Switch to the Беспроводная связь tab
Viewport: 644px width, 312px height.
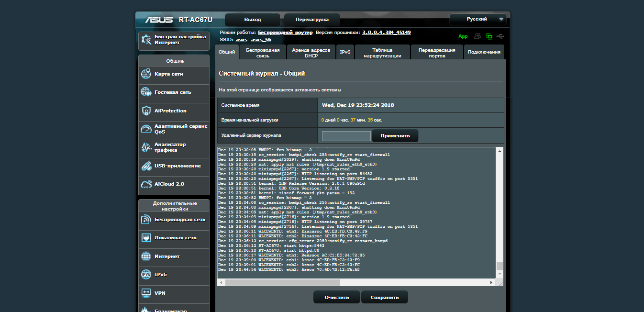[263, 52]
